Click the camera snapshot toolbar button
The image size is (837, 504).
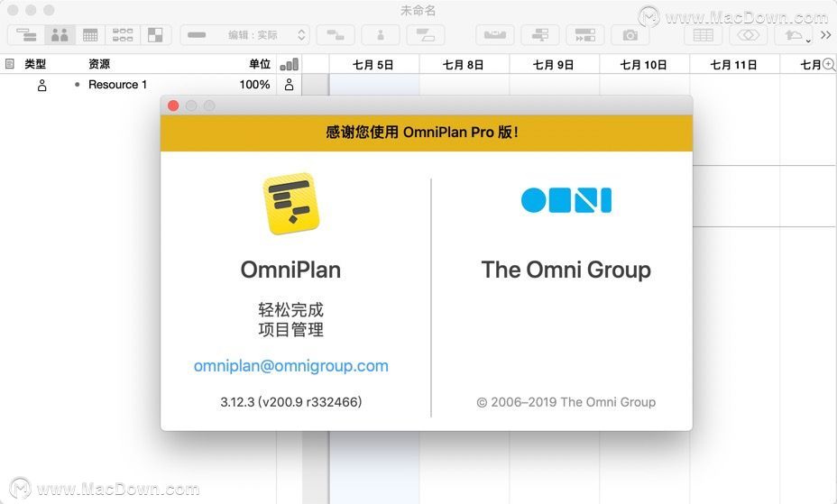(x=630, y=35)
